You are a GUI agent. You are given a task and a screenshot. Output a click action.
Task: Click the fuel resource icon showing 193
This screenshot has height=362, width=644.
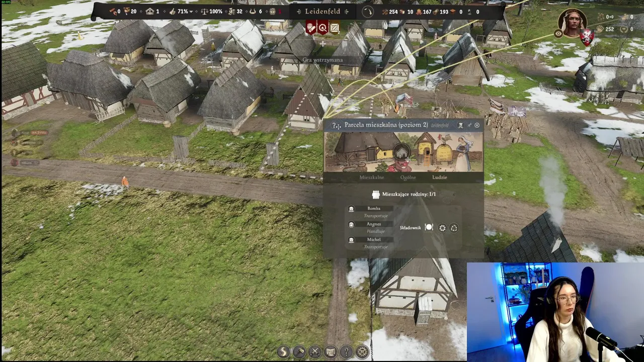click(435, 12)
